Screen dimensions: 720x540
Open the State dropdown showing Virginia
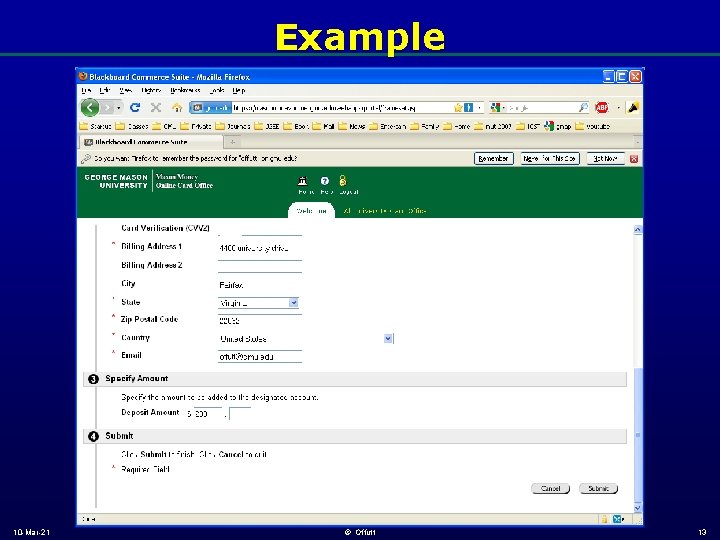(259, 303)
